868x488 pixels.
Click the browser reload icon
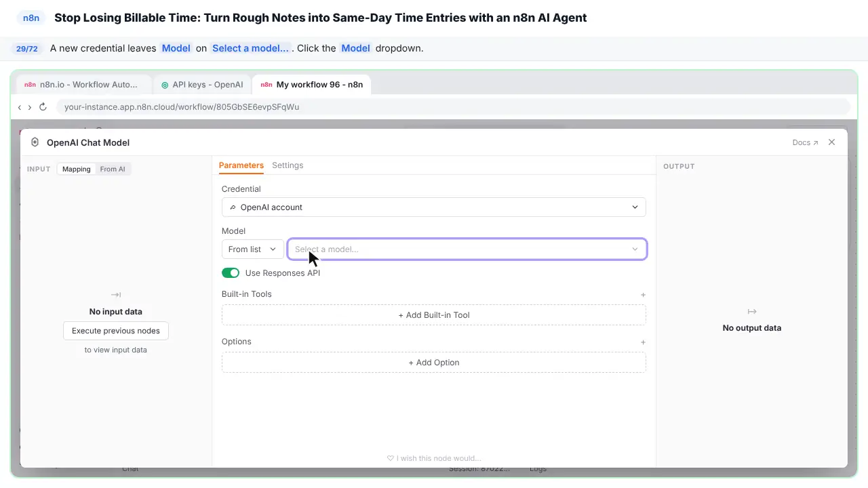(x=43, y=107)
